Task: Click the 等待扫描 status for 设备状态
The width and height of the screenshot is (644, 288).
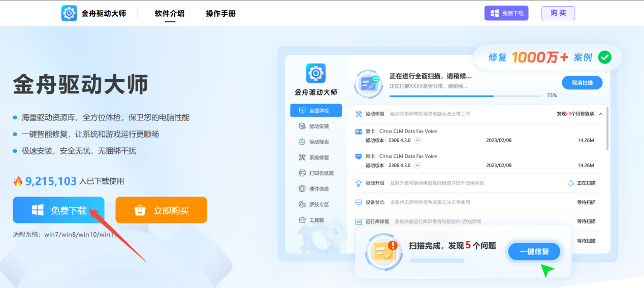Action: point(586,202)
